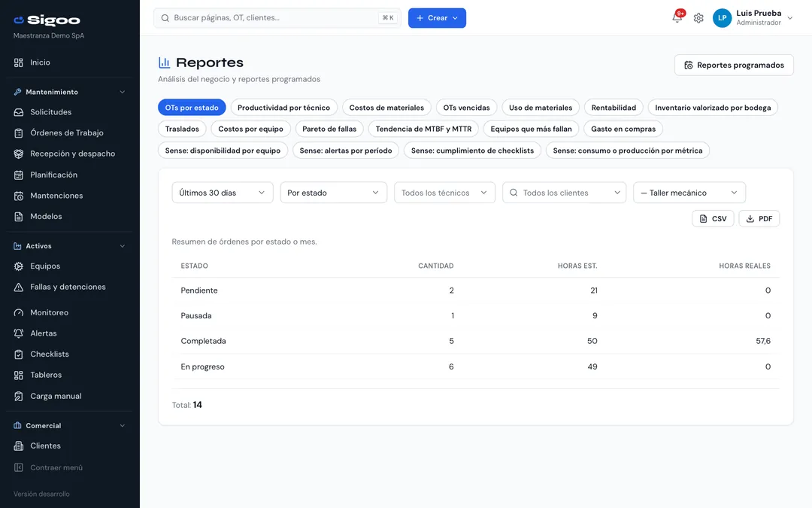Viewport: 812px width, 508px height.
Task: Open Recepción y despacho box icon
Action: (19, 154)
